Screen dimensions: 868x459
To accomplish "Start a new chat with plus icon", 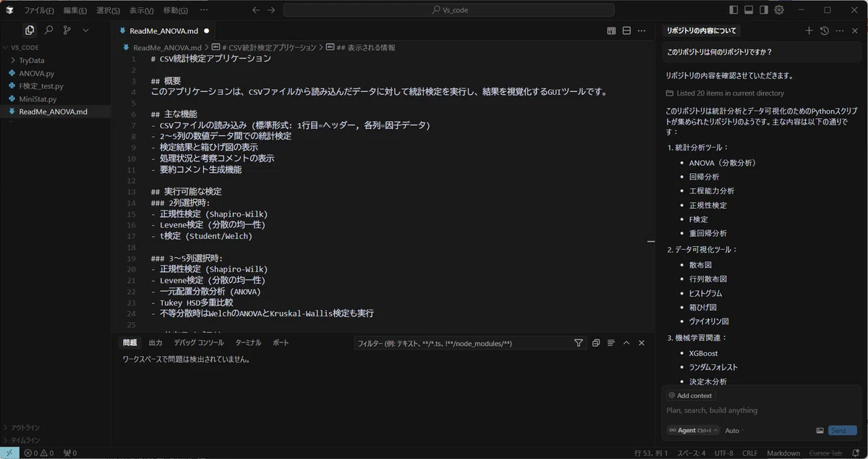I will click(x=809, y=30).
